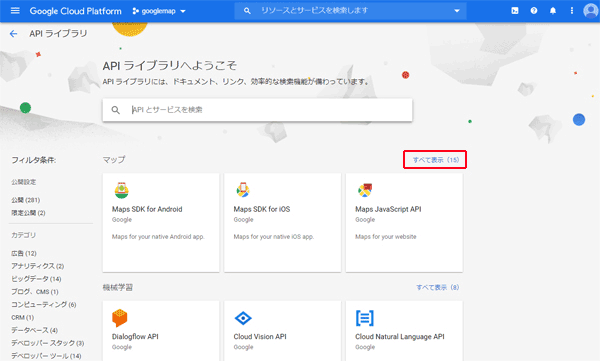Click Maps for your native Android app text

[x=158, y=237]
